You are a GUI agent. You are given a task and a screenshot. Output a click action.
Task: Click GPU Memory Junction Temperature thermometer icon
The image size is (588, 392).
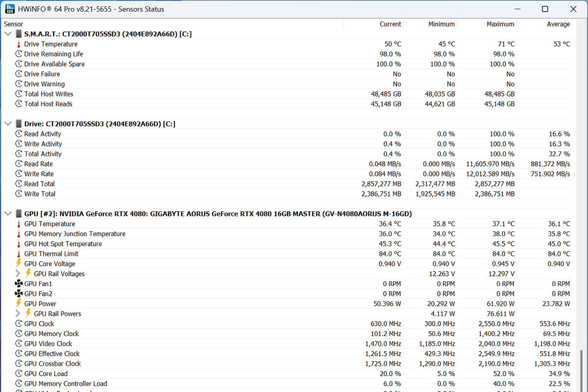tap(19, 234)
